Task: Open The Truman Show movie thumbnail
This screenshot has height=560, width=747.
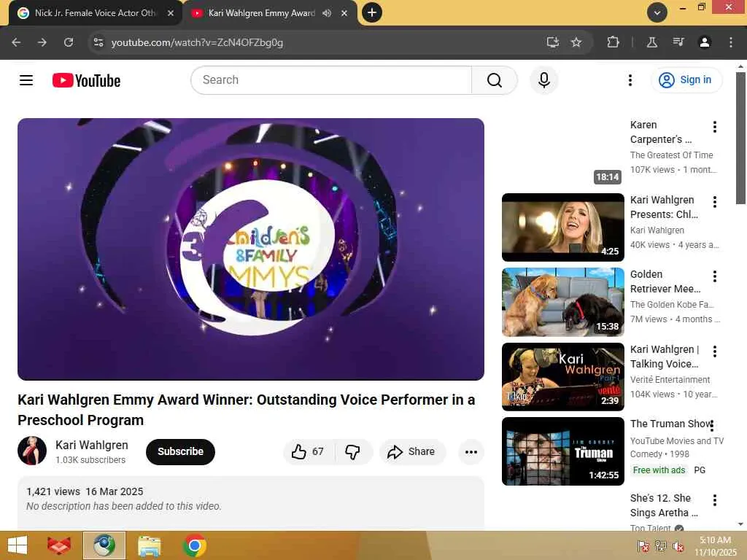Action: [x=562, y=451]
